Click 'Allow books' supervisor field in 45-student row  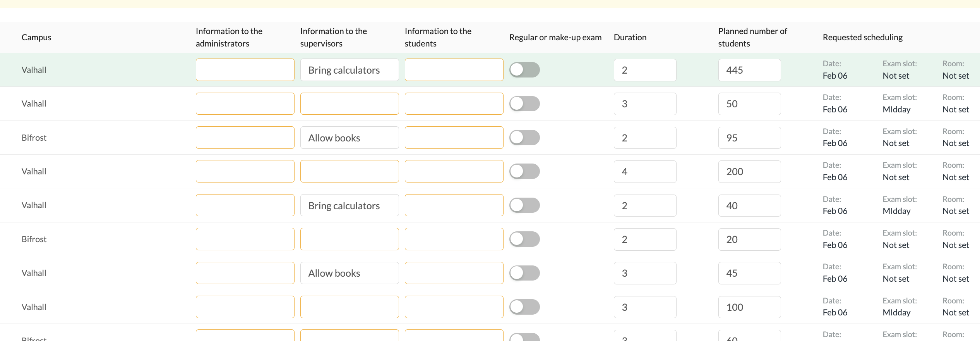[350, 273]
